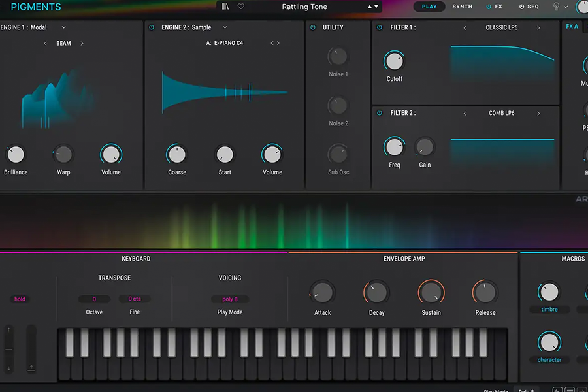This screenshot has height=392, width=588.
Task: Open the preset browser library icon
Action: tap(225, 7)
